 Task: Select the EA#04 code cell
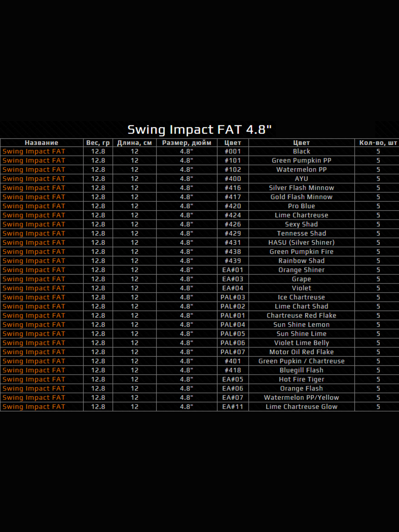click(x=233, y=288)
